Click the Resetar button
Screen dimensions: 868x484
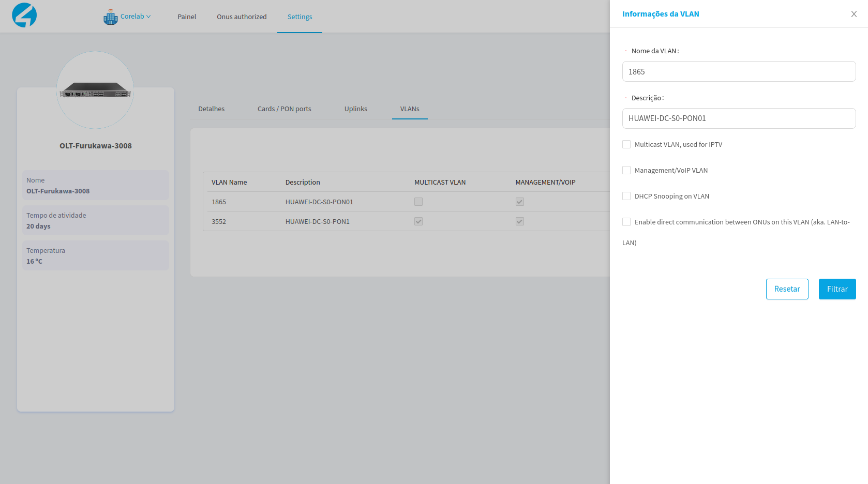[787, 289]
